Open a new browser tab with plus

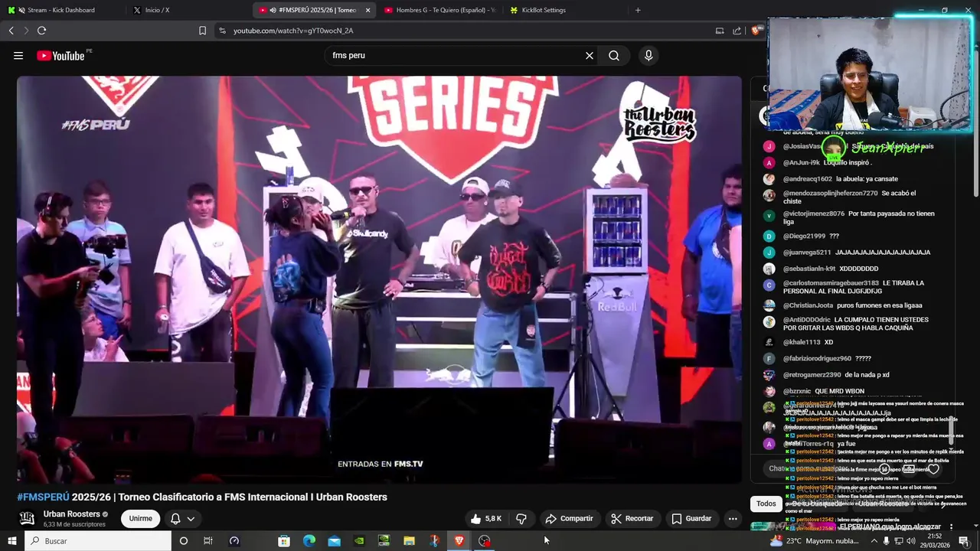[638, 10]
